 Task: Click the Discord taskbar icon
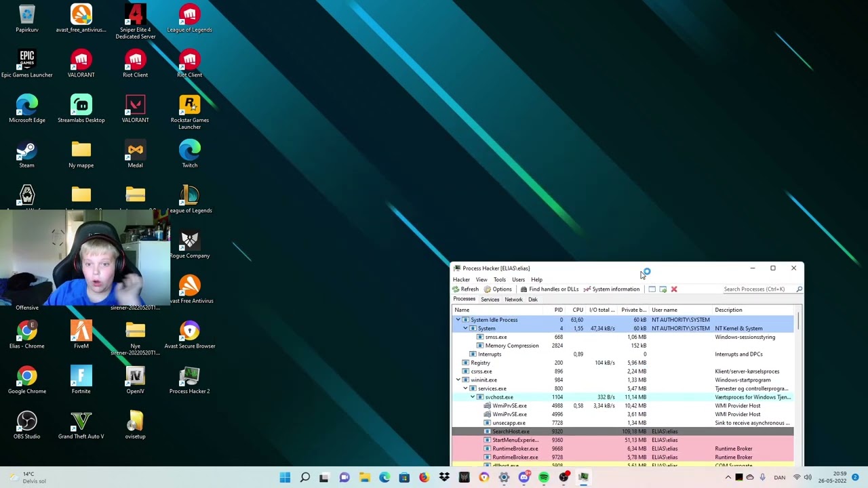pyautogui.click(x=524, y=477)
